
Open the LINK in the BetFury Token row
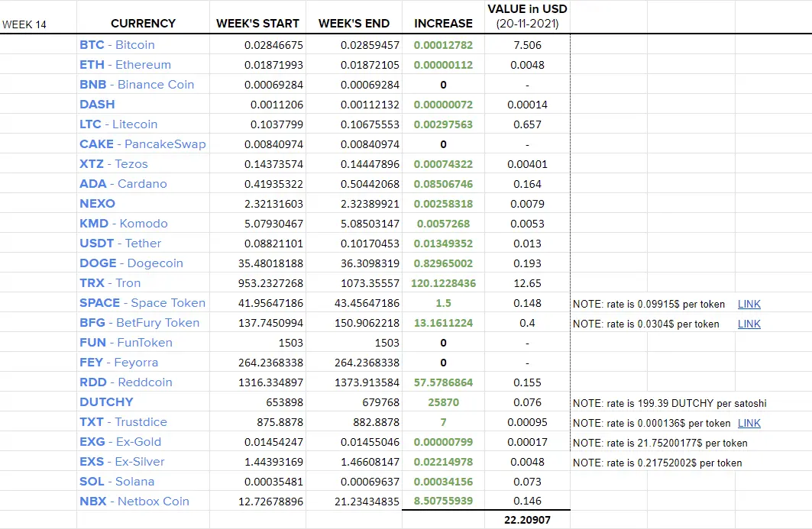[x=749, y=324]
